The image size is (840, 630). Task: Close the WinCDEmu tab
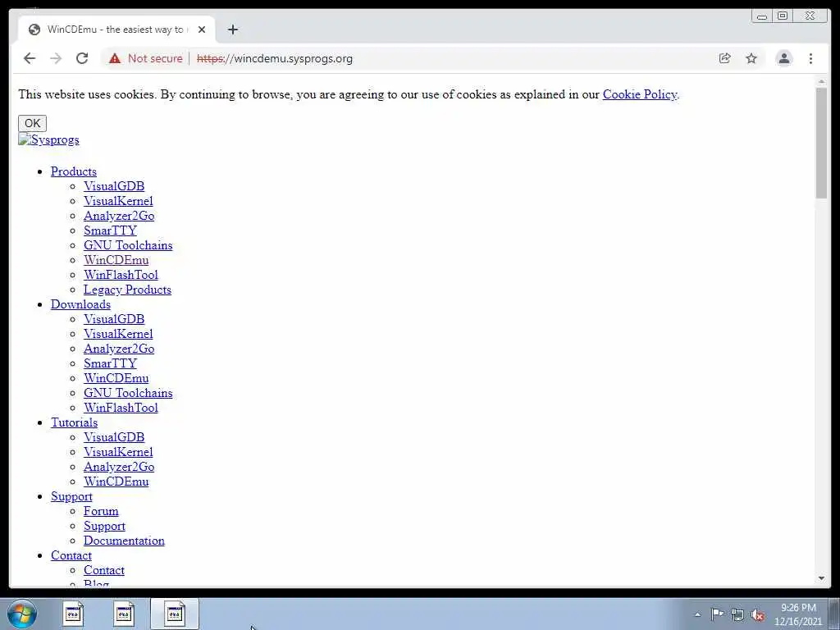point(202,30)
